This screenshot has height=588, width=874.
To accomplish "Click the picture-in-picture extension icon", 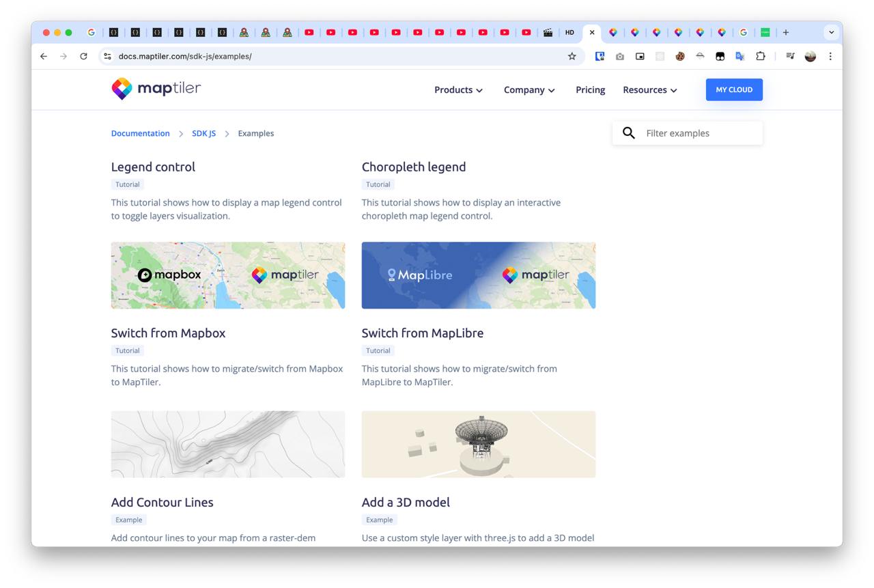I will click(640, 57).
